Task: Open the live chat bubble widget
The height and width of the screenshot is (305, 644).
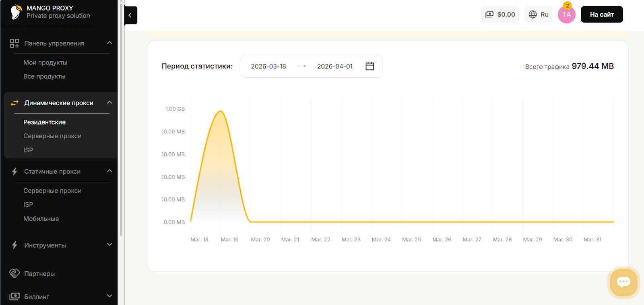Action: point(623,282)
